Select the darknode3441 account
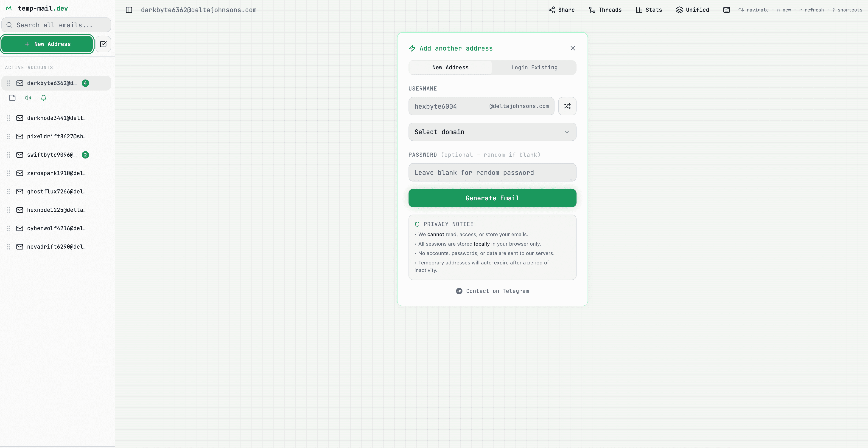This screenshot has height=448, width=868. [56, 118]
